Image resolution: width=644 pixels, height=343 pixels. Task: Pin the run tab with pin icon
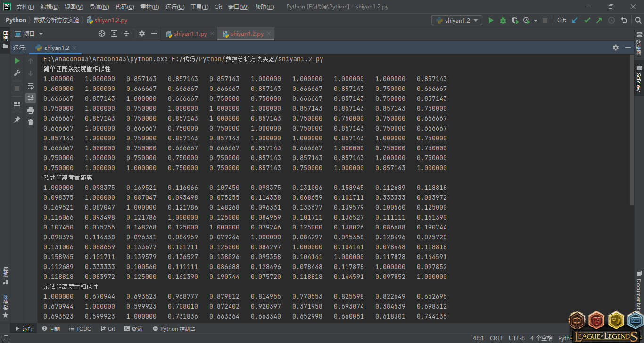pos(17,120)
